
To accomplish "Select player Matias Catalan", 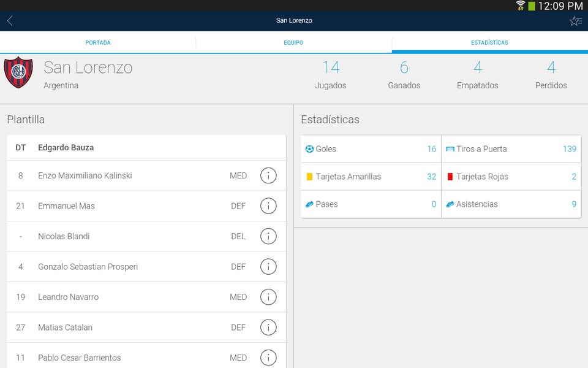I will click(146, 328).
